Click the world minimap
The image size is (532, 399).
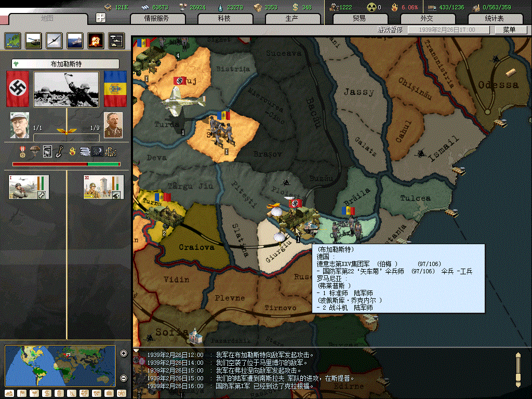pos(60,366)
